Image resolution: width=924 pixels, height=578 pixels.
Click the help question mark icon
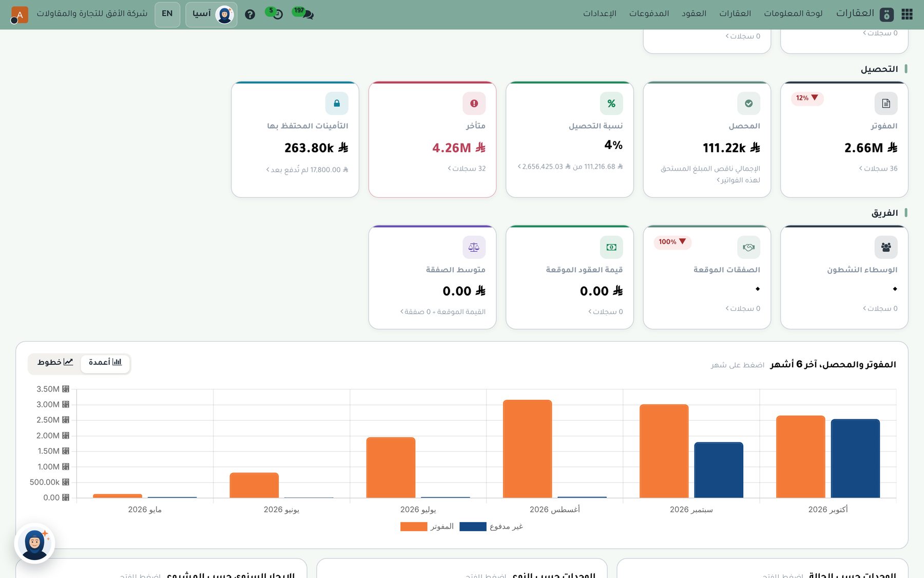pyautogui.click(x=250, y=14)
